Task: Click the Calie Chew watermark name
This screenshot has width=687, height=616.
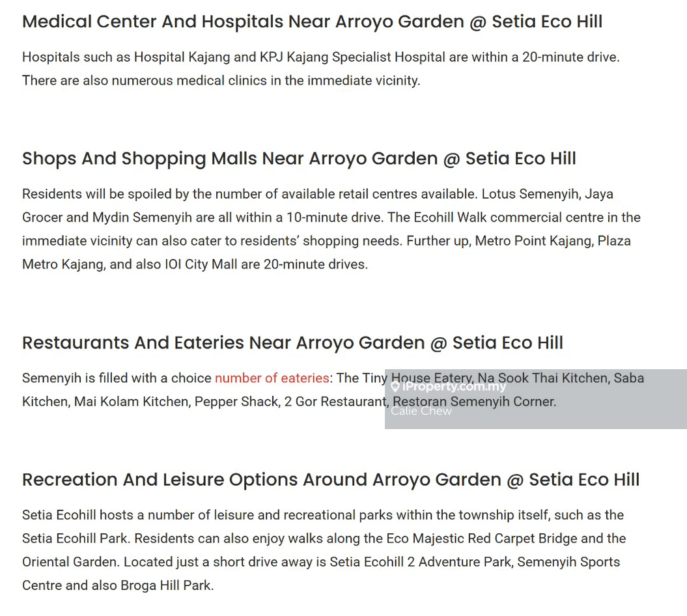Action: 421,411
